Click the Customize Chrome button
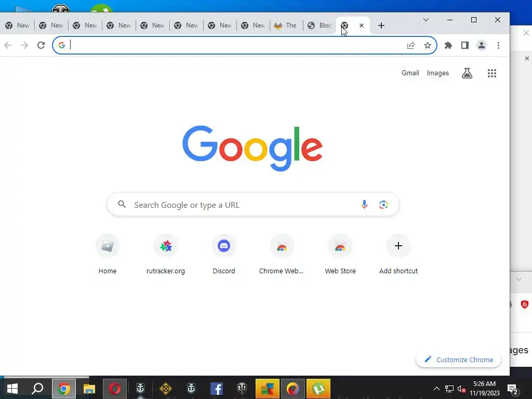Viewport: 532px width, 399px height. pos(458,360)
